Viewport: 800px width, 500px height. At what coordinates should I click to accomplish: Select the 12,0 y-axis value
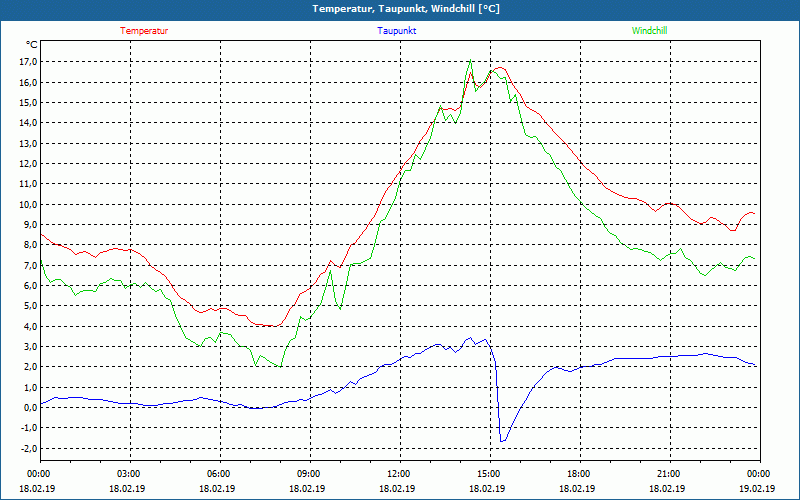click(28, 164)
